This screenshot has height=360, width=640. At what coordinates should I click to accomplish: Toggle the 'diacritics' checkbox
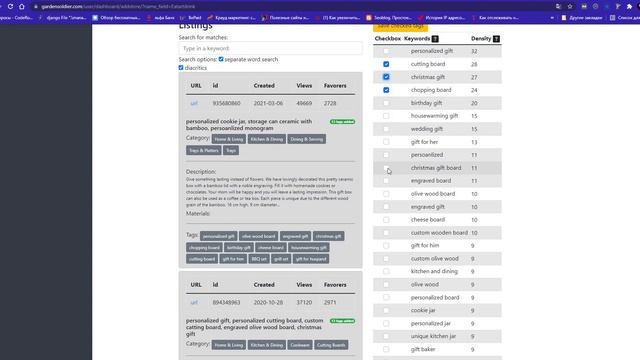point(181,68)
